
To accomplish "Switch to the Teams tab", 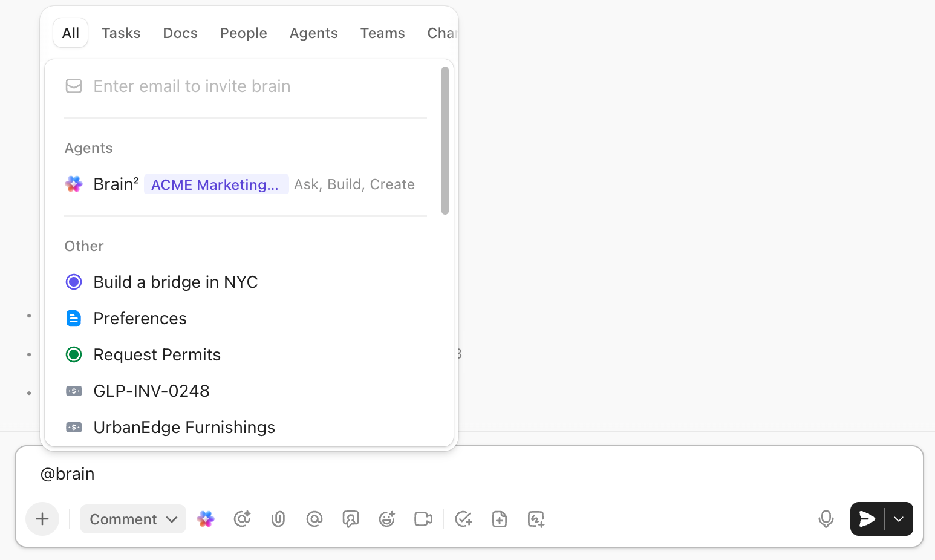I will tap(382, 33).
